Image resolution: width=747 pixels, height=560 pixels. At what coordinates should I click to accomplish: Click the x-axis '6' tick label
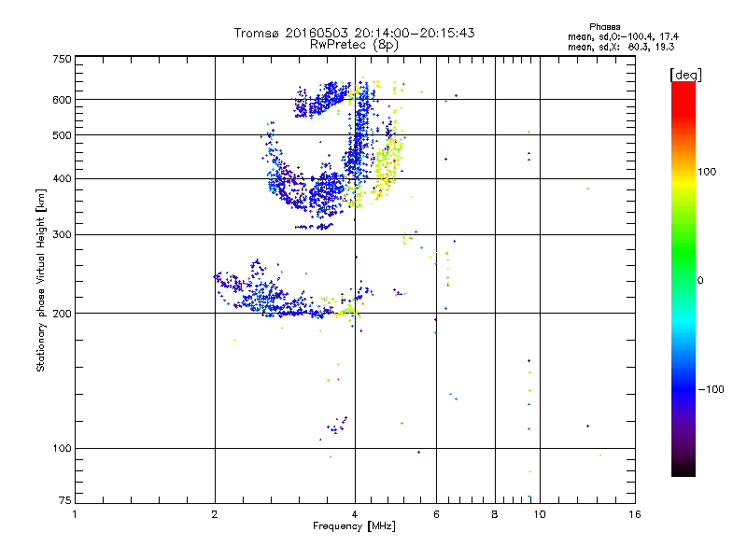coord(436,514)
